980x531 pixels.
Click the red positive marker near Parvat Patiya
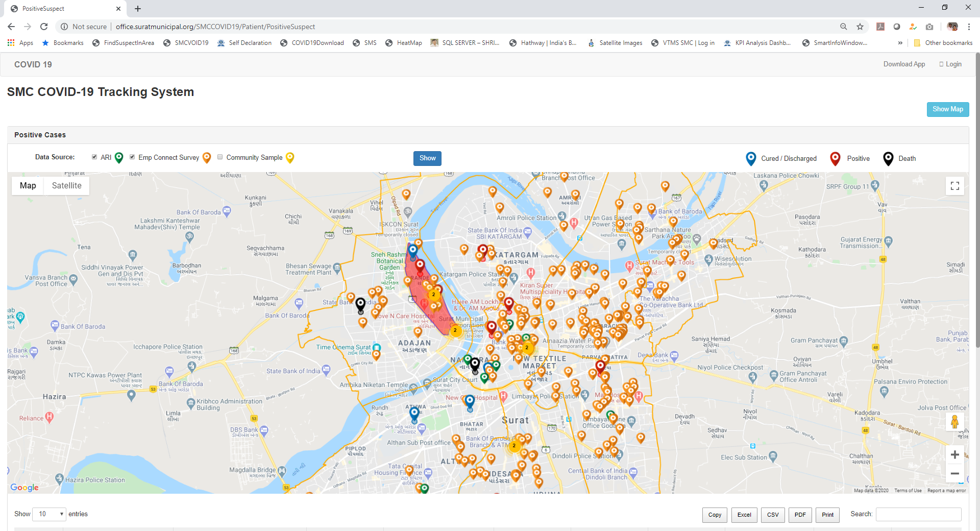pos(601,367)
